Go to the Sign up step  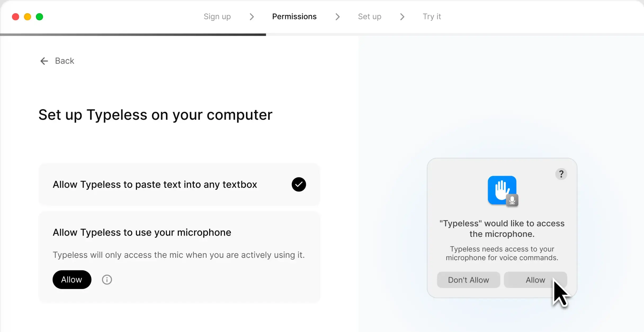pyautogui.click(x=217, y=17)
